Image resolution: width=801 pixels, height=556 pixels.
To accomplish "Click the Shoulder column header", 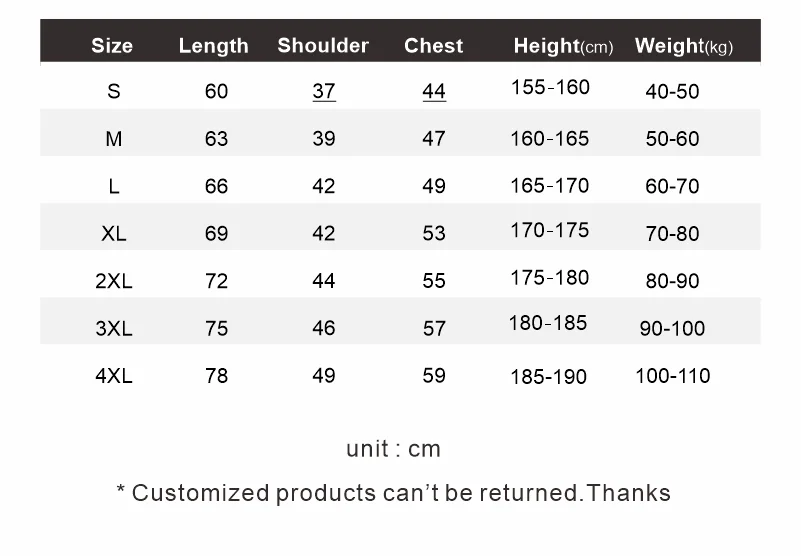I will coord(323,46).
